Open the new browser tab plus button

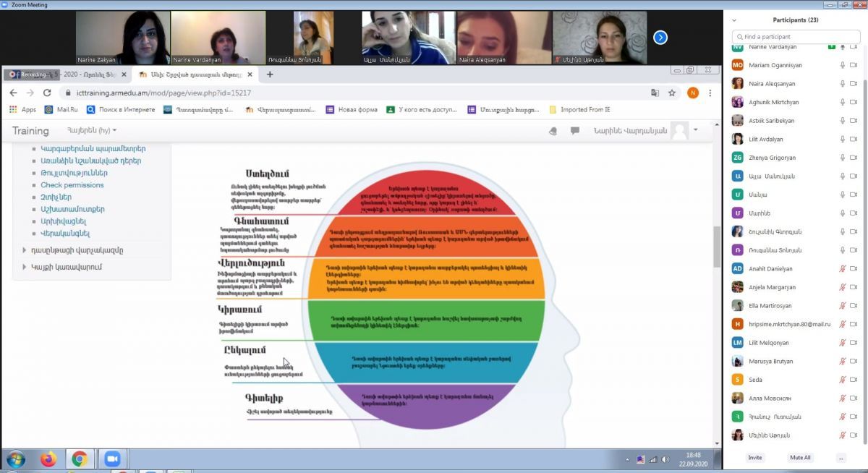pyautogui.click(x=270, y=74)
